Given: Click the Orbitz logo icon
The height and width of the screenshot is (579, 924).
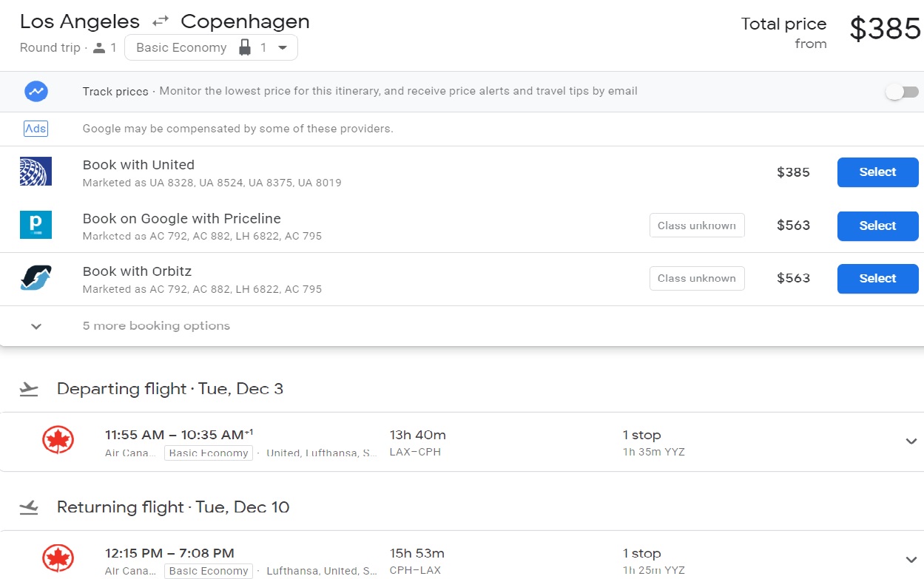Looking at the screenshot, I should (x=36, y=278).
